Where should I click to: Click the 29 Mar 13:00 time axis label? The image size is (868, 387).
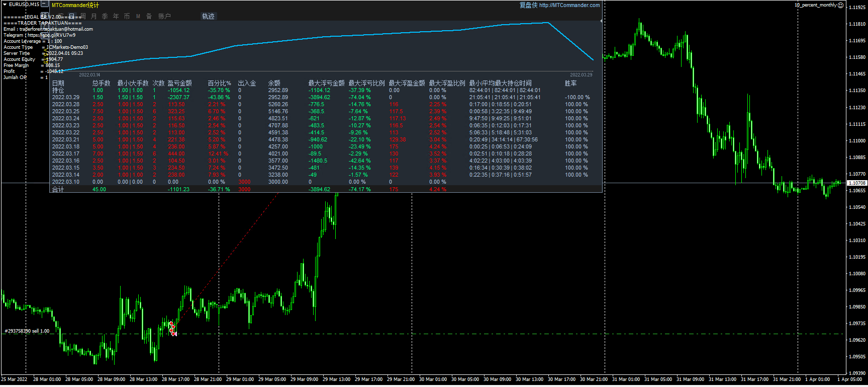[x=336, y=379]
